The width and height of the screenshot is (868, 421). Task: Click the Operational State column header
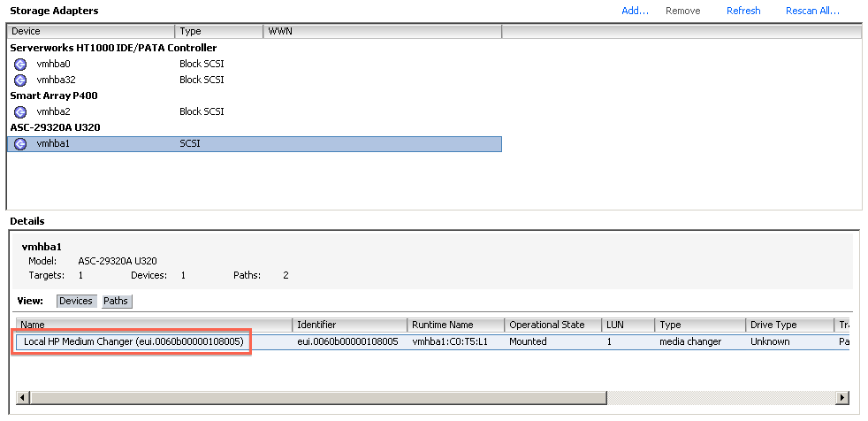[x=553, y=325]
